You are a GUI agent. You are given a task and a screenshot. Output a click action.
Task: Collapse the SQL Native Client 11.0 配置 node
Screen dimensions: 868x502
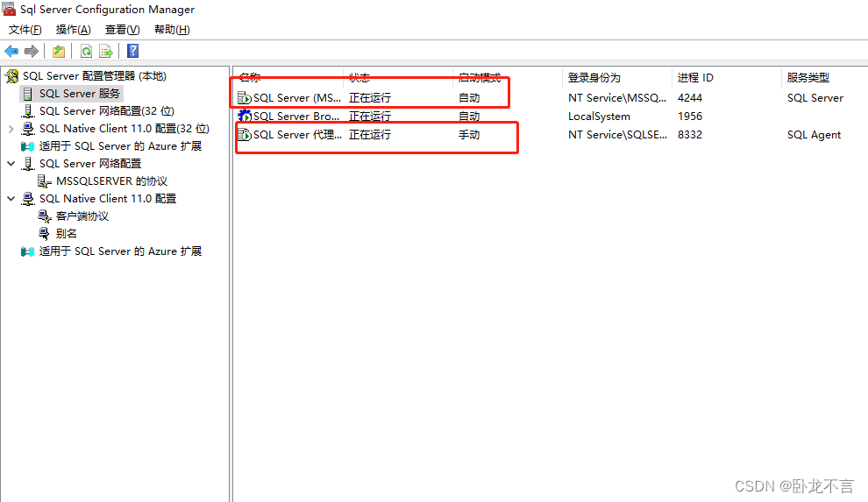click(x=11, y=199)
